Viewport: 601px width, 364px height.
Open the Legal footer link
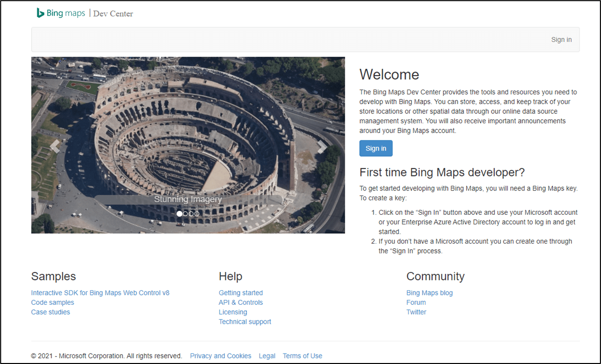click(267, 356)
